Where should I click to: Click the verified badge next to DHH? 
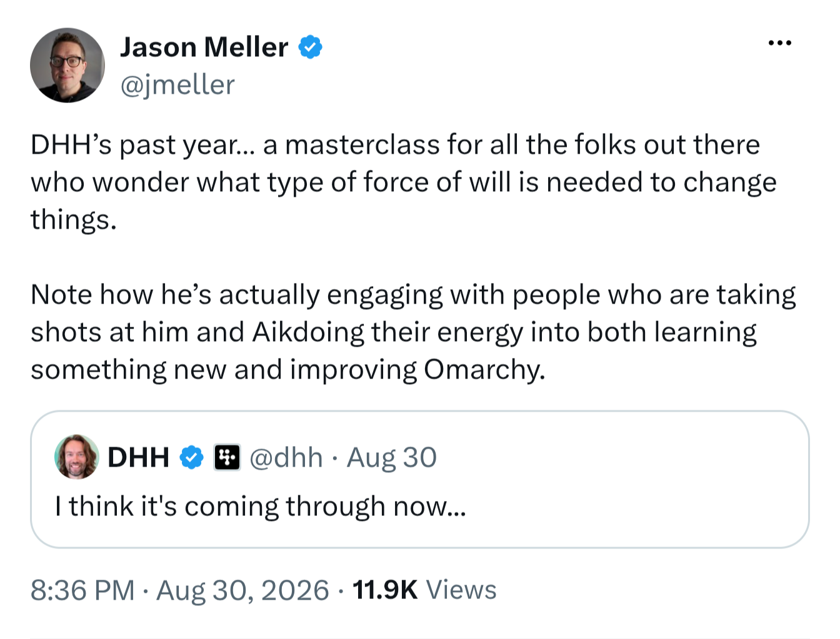[x=192, y=458]
